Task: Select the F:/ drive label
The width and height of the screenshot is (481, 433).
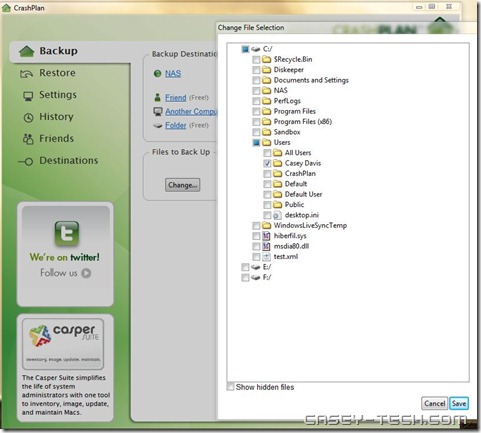Action: (x=267, y=277)
